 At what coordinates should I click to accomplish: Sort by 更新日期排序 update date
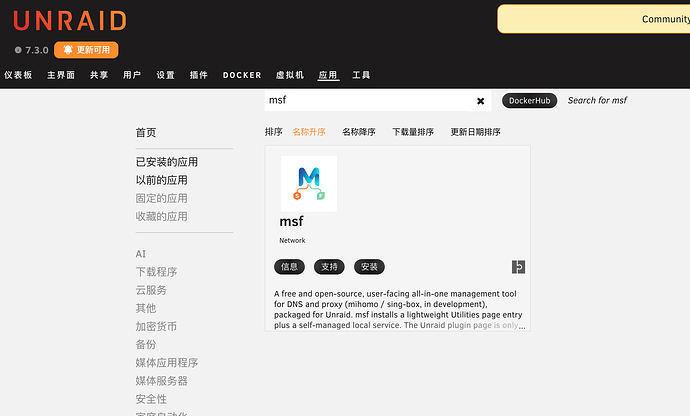tap(476, 132)
